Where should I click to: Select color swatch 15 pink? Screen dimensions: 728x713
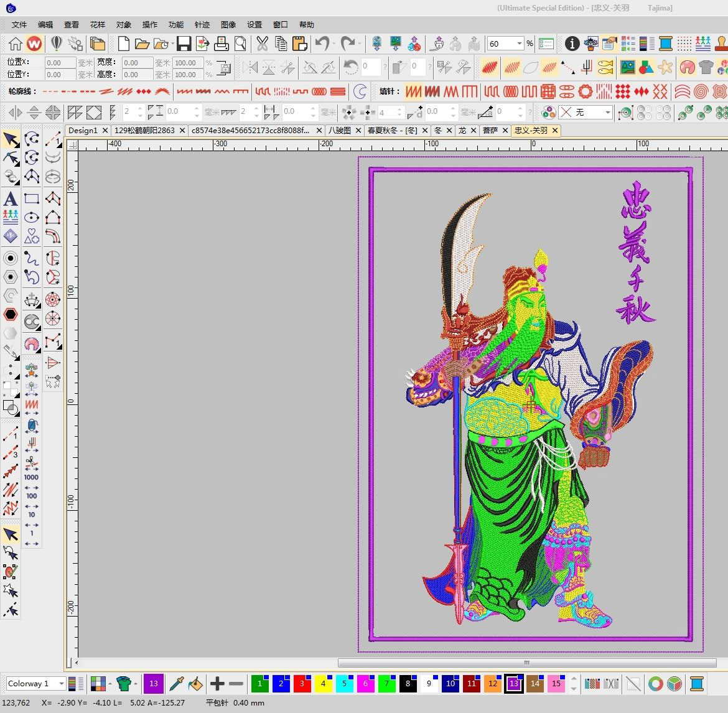click(x=556, y=683)
